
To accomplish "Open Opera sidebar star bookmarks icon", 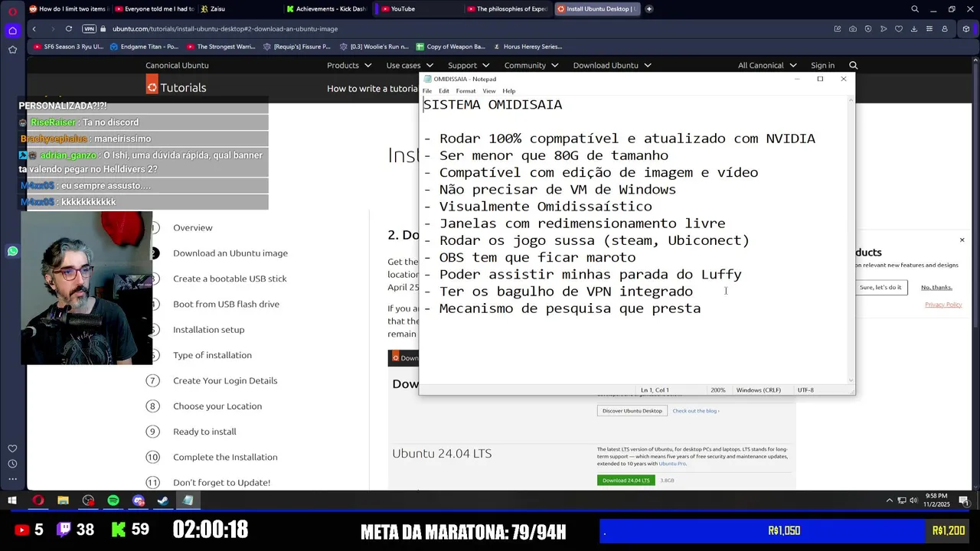I will 12,50.
